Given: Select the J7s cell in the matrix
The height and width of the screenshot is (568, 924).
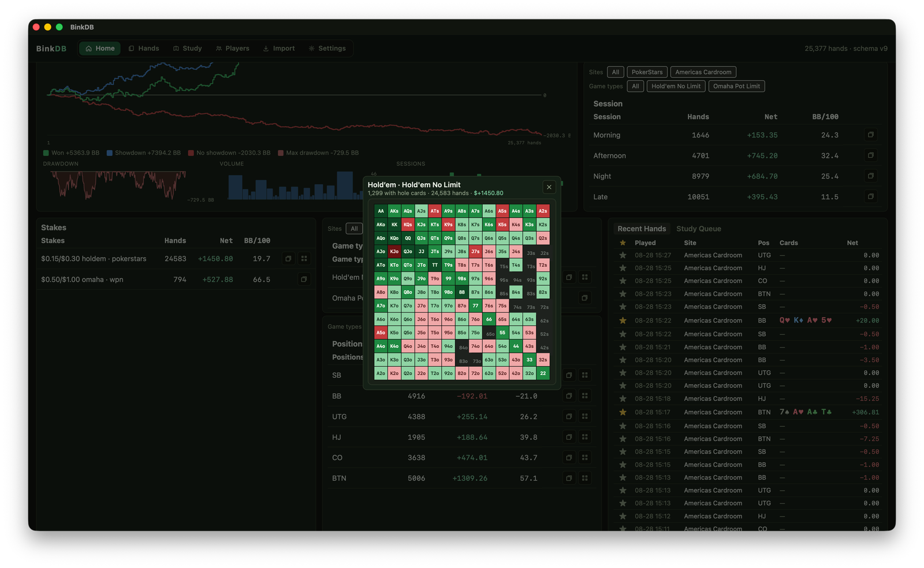Looking at the screenshot, I should tap(475, 251).
